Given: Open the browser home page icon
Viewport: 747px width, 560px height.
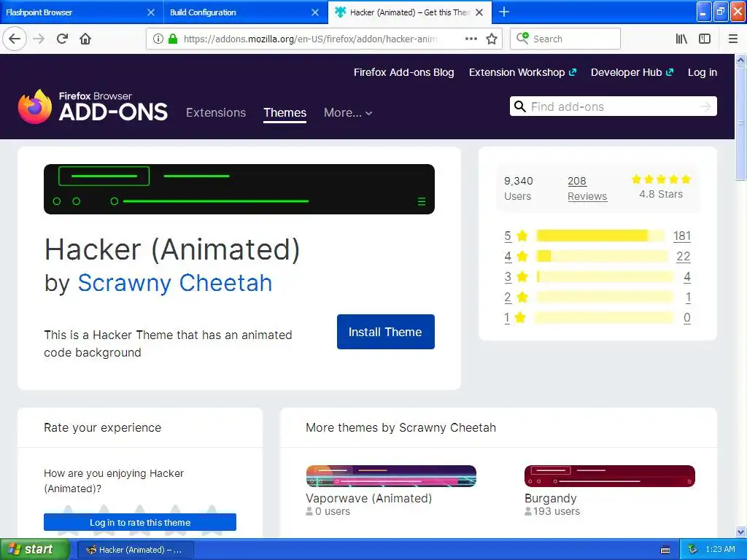Looking at the screenshot, I should [85, 39].
